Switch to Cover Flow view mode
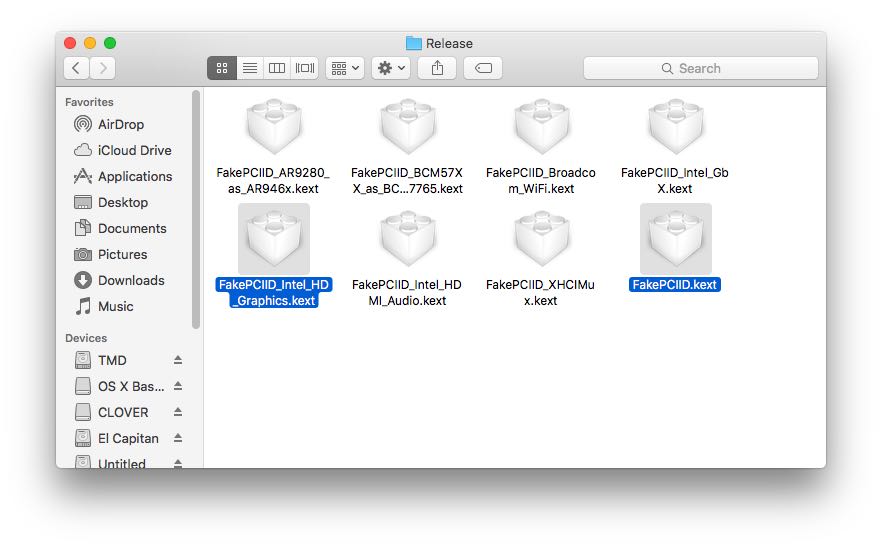This screenshot has height=548, width=882. click(305, 68)
